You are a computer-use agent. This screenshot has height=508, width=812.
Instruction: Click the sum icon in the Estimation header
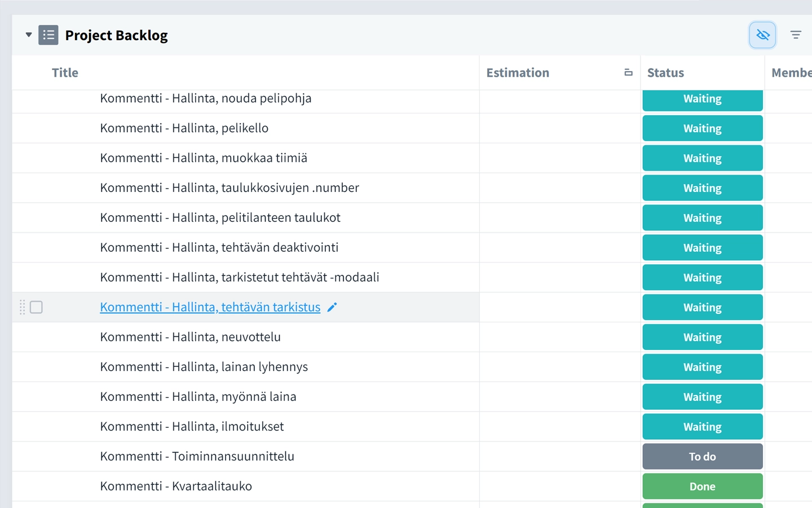pos(628,72)
